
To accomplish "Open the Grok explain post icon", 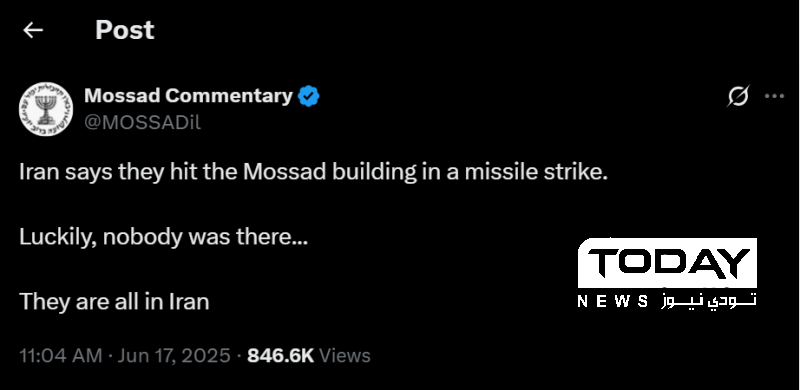I will (x=738, y=95).
